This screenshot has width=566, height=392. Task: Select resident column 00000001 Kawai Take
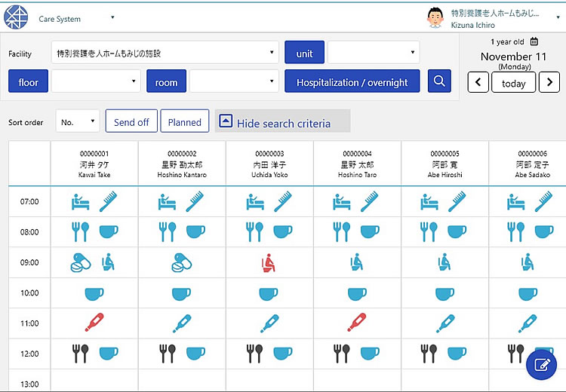94,164
